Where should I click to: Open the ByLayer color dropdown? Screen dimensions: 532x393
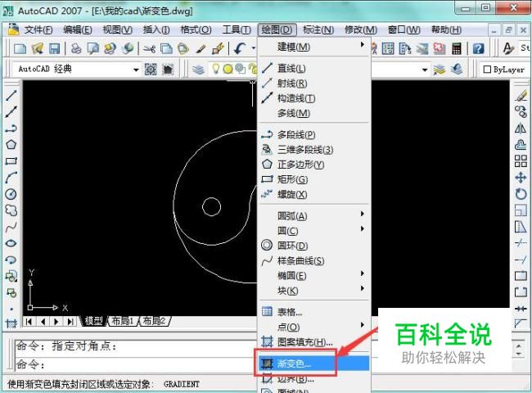[x=504, y=70]
